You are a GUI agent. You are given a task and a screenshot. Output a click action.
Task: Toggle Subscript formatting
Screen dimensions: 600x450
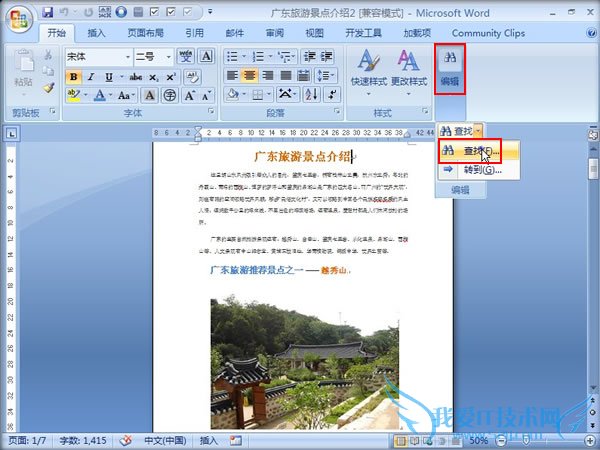(154, 77)
